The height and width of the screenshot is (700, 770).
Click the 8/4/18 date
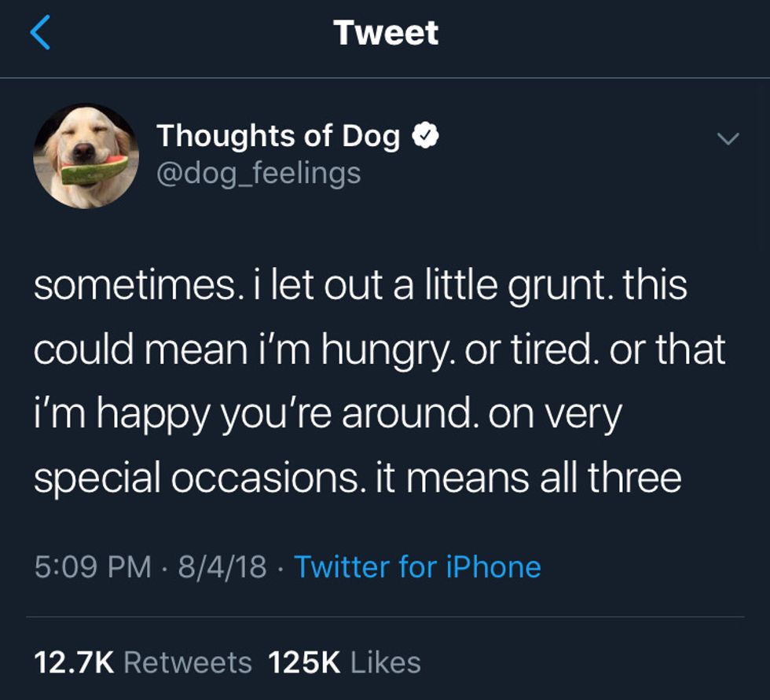click(222, 566)
